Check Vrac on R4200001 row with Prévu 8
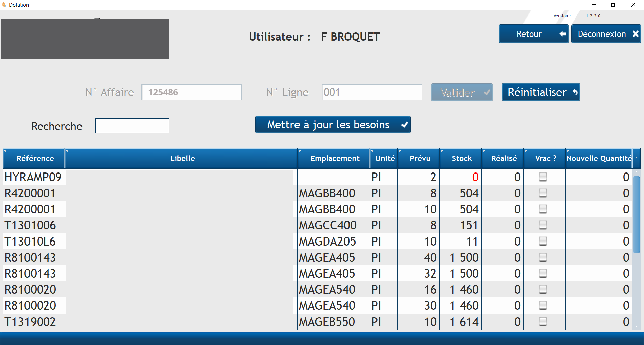Screen dimensions: 644x345 point(543,193)
